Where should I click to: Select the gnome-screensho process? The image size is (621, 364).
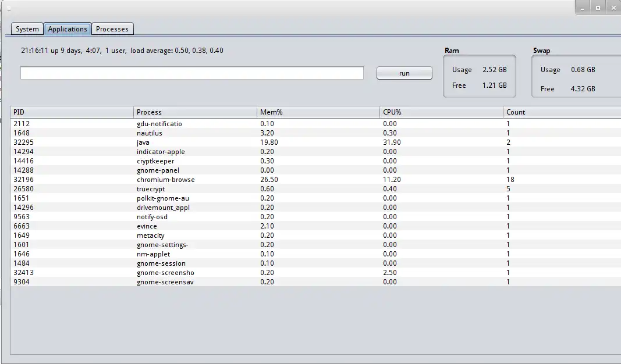point(165,273)
